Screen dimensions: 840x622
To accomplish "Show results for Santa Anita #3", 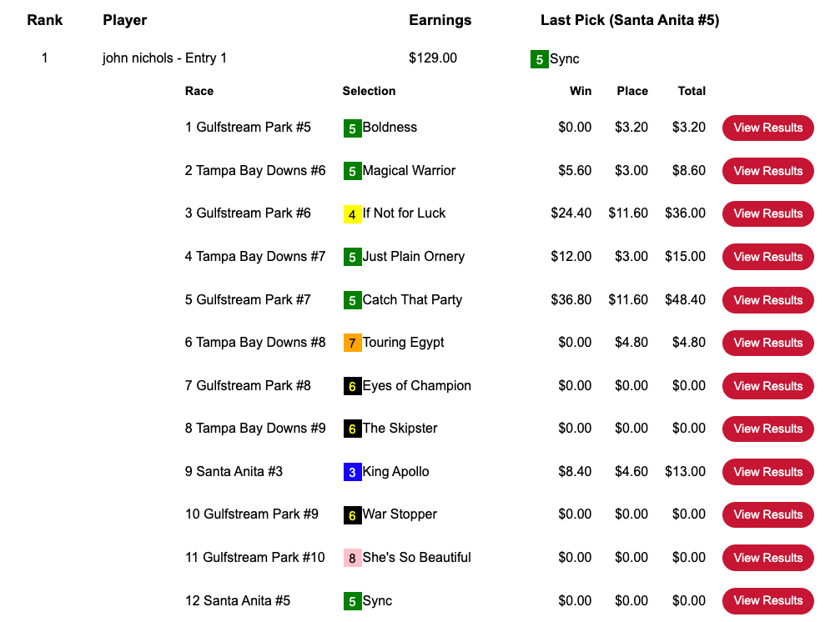I will pyautogui.click(x=767, y=472).
